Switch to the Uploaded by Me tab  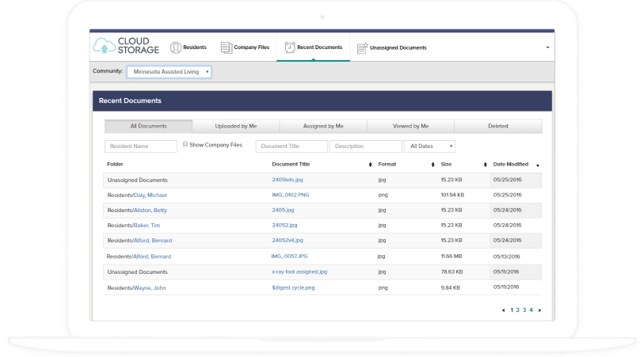point(236,127)
